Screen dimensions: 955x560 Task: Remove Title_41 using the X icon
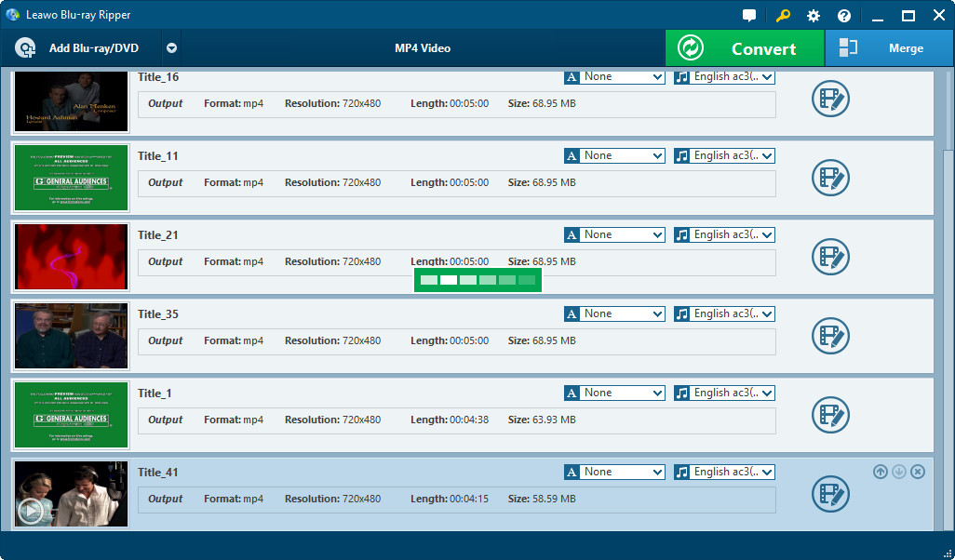[918, 472]
